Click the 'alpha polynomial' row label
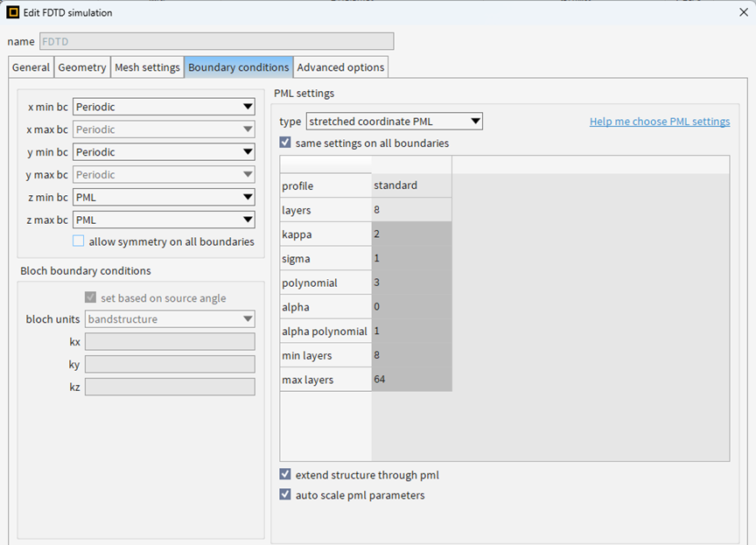The height and width of the screenshot is (545, 756). pos(325,332)
